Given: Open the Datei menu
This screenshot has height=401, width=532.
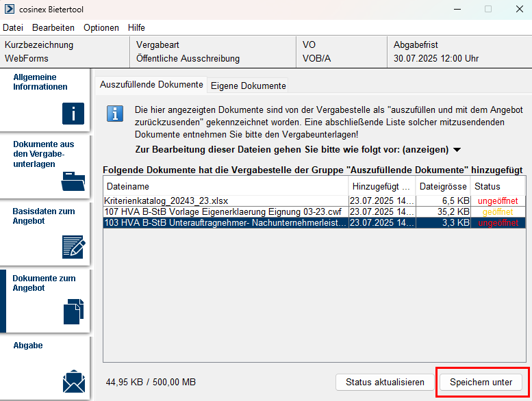Looking at the screenshot, I should (x=13, y=27).
